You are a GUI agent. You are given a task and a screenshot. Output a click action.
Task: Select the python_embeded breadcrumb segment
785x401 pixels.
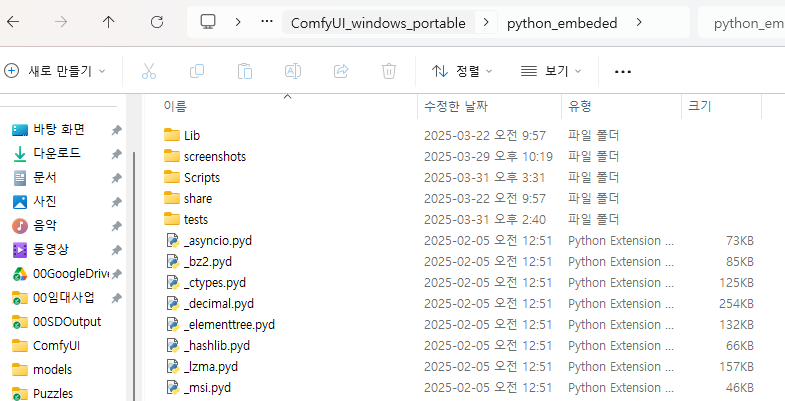click(x=562, y=23)
